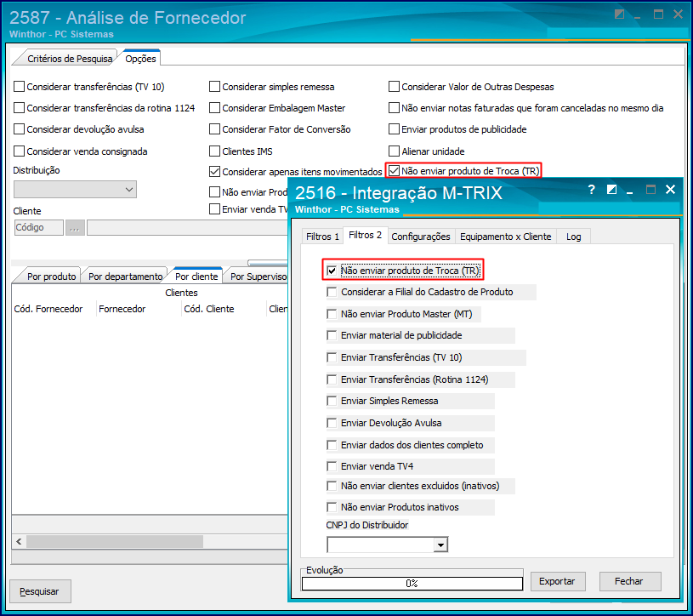Click the Cód. Fornecedor column header
The height and width of the screenshot is (616, 693).
point(48,309)
